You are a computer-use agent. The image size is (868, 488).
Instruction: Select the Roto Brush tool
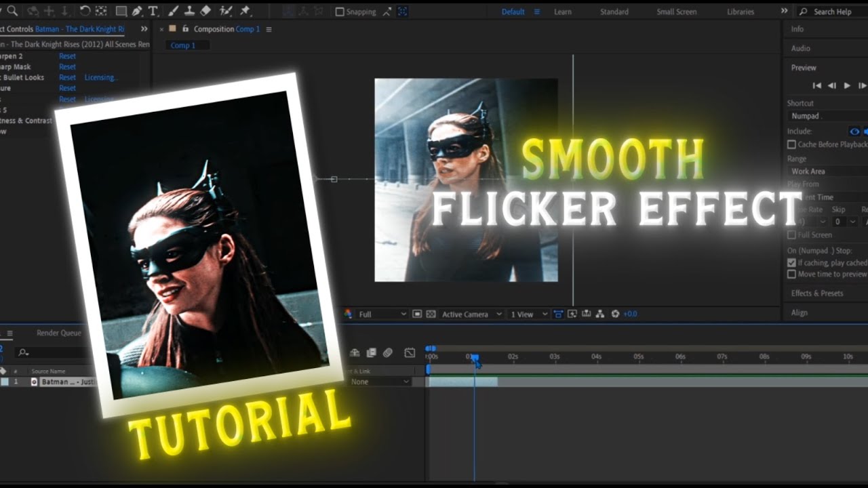tap(226, 11)
